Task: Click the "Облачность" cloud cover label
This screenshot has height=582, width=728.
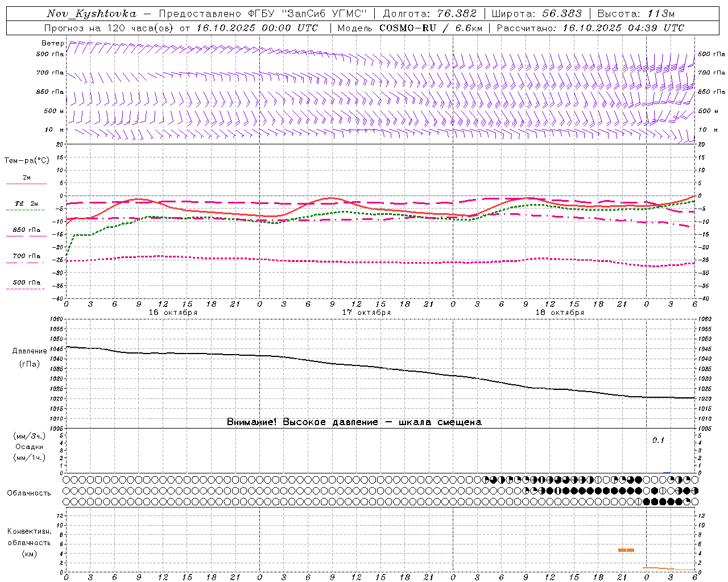Action: click(x=29, y=493)
